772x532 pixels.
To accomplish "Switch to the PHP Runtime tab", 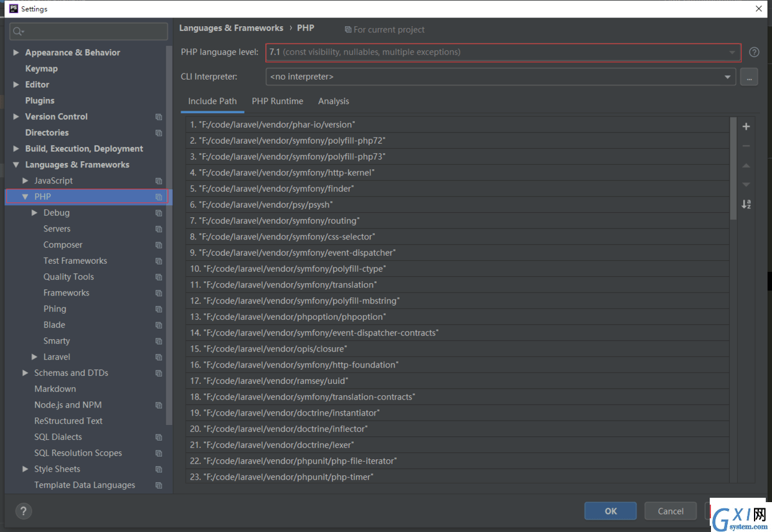I will coord(278,101).
